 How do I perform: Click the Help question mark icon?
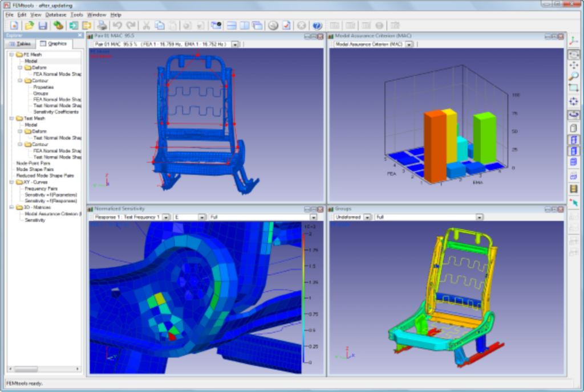[317, 26]
